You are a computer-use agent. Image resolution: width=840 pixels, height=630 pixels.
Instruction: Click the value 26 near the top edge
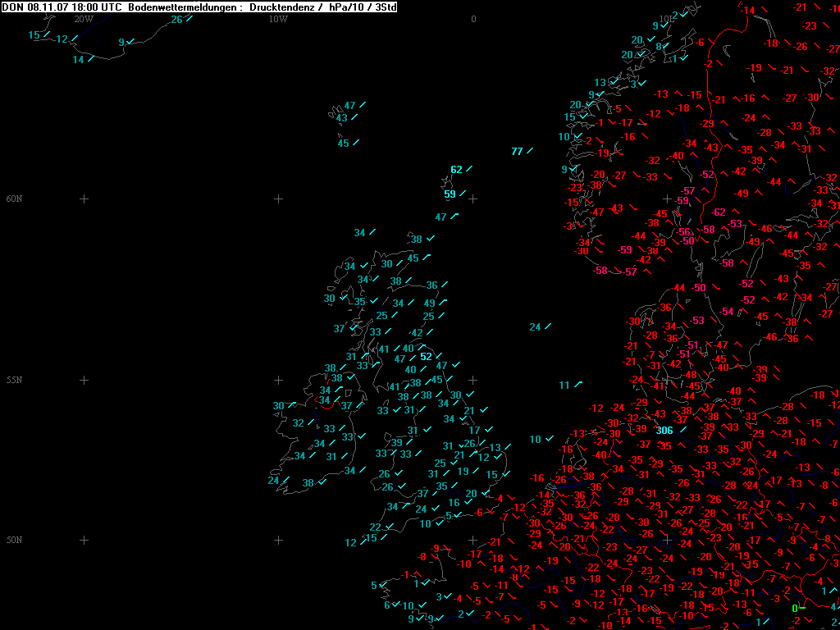(x=176, y=20)
